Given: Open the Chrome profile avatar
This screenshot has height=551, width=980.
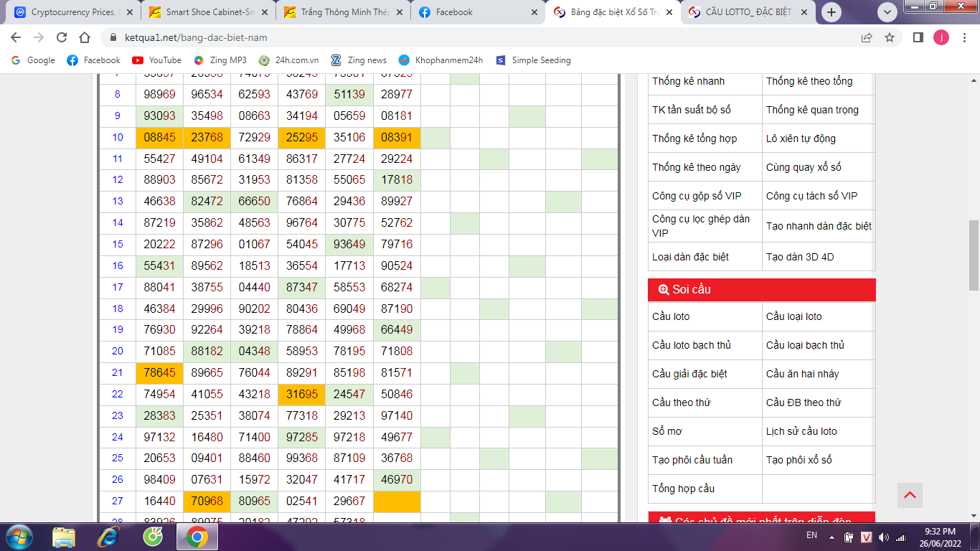Looking at the screenshot, I should click(x=941, y=37).
